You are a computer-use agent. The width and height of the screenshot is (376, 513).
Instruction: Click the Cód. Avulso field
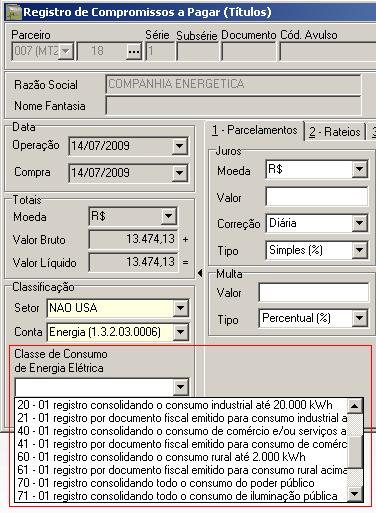328,51
